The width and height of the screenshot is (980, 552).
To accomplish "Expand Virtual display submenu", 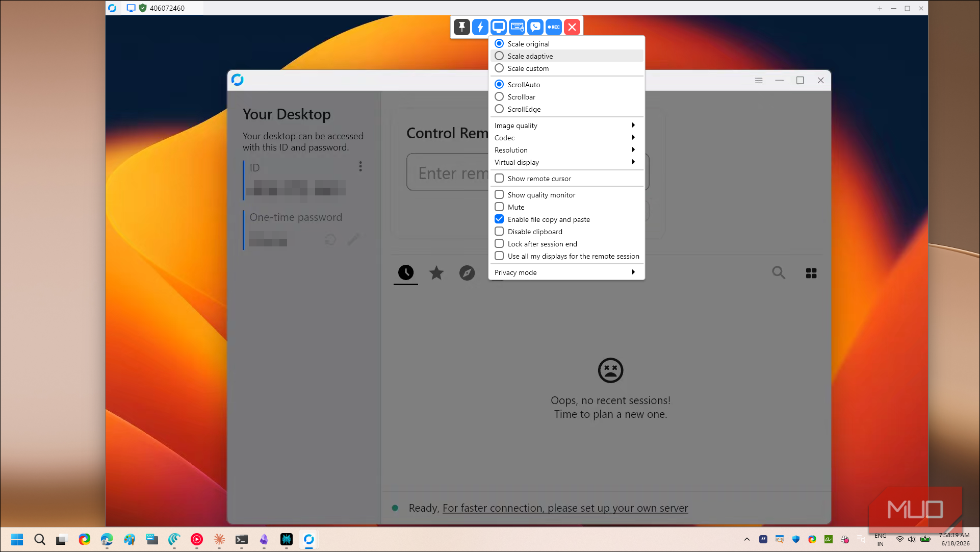I will point(566,162).
